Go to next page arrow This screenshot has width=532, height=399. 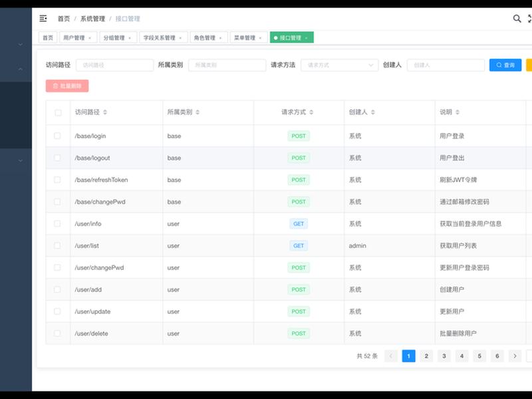coord(515,356)
